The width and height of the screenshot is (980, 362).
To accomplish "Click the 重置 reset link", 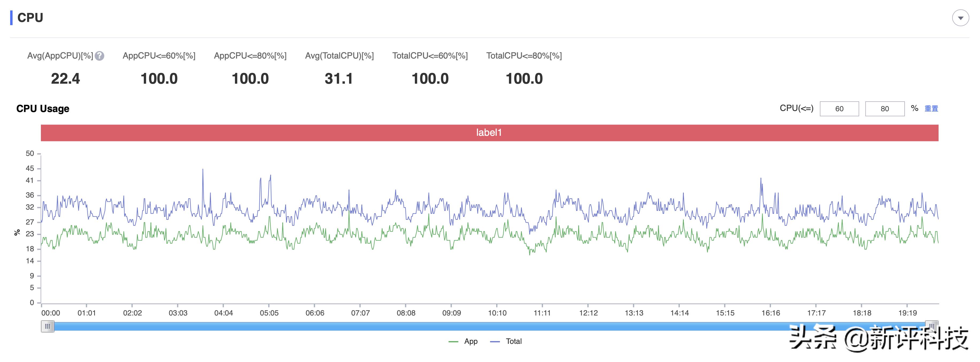I will point(931,109).
